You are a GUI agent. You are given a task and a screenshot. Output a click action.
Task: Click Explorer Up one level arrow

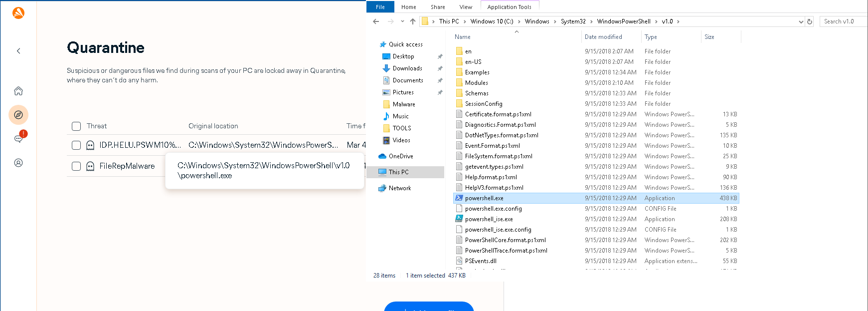click(x=413, y=21)
